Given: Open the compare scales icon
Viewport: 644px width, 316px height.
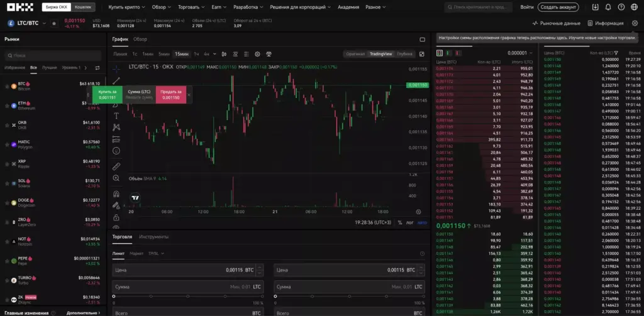Looking at the screenshot, I should coord(269,54).
